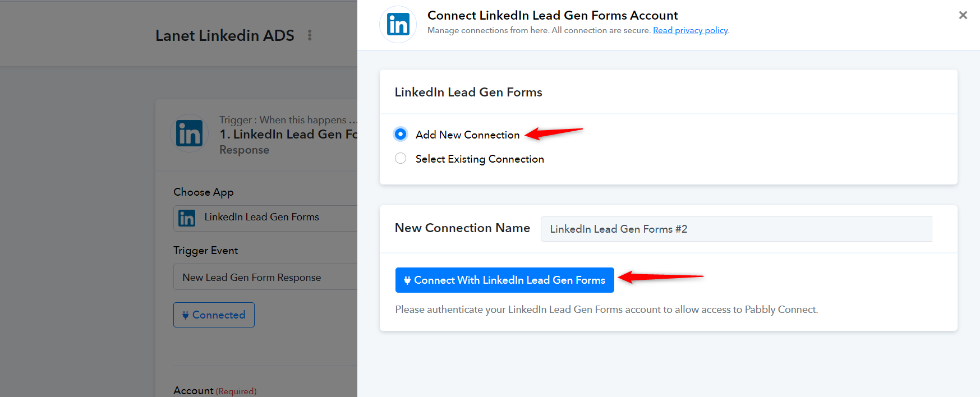The image size is (980, 397).
Task: Click the LinkedIn logo in panel header
Action: click(x=398, y=25)
